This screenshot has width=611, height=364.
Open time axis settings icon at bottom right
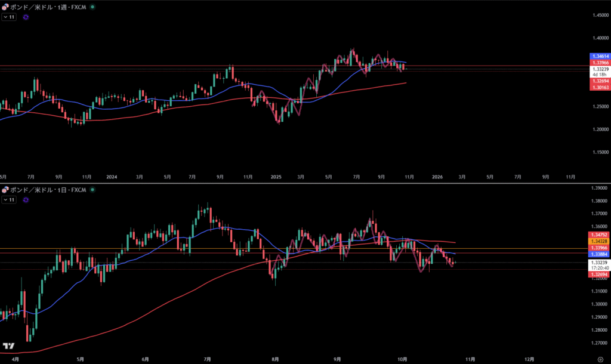click(600, 359)
